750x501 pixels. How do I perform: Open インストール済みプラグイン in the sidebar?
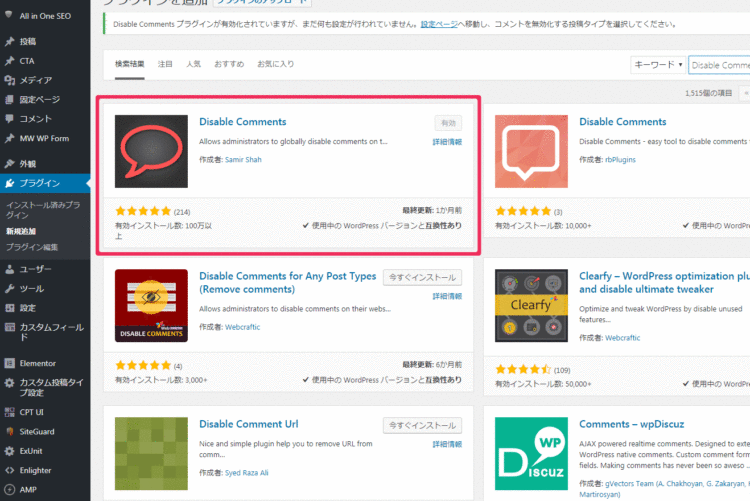44,209
